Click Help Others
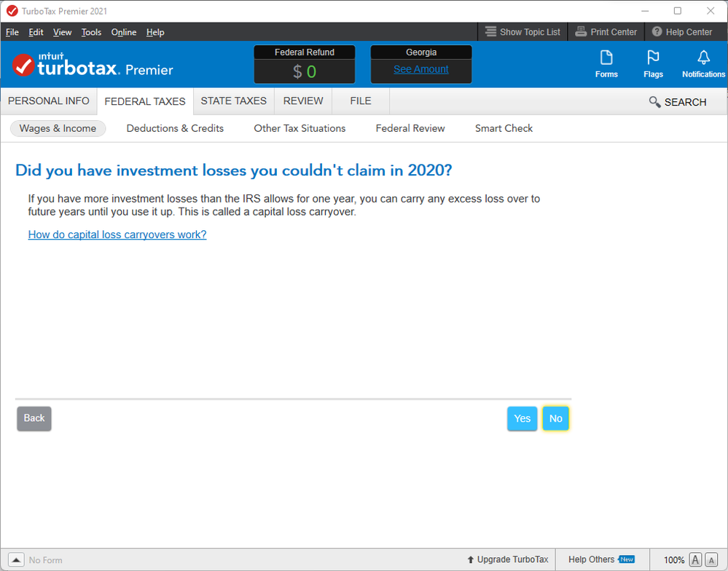 (601, 559)
